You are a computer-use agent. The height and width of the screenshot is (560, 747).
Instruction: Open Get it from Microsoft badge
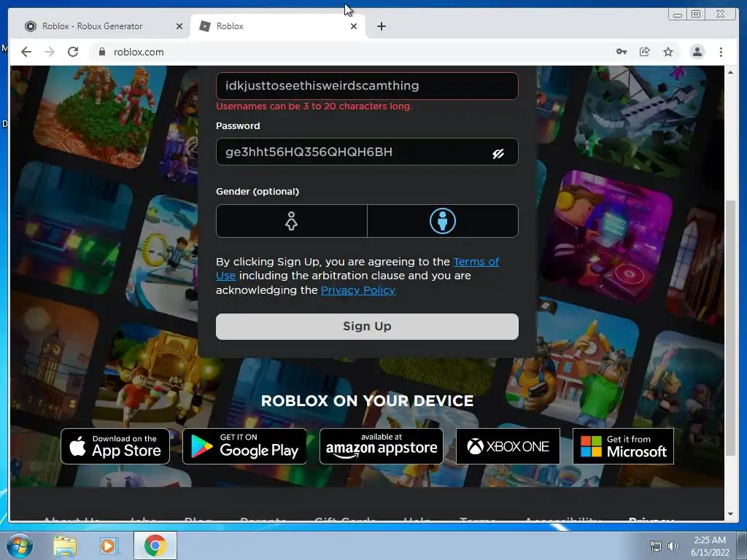tap(623, 446)
